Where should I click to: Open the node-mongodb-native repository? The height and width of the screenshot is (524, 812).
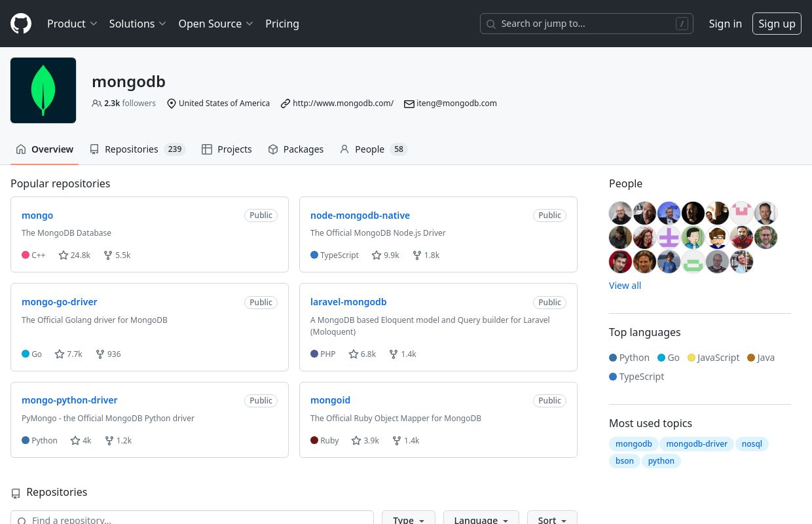[360, 215]
